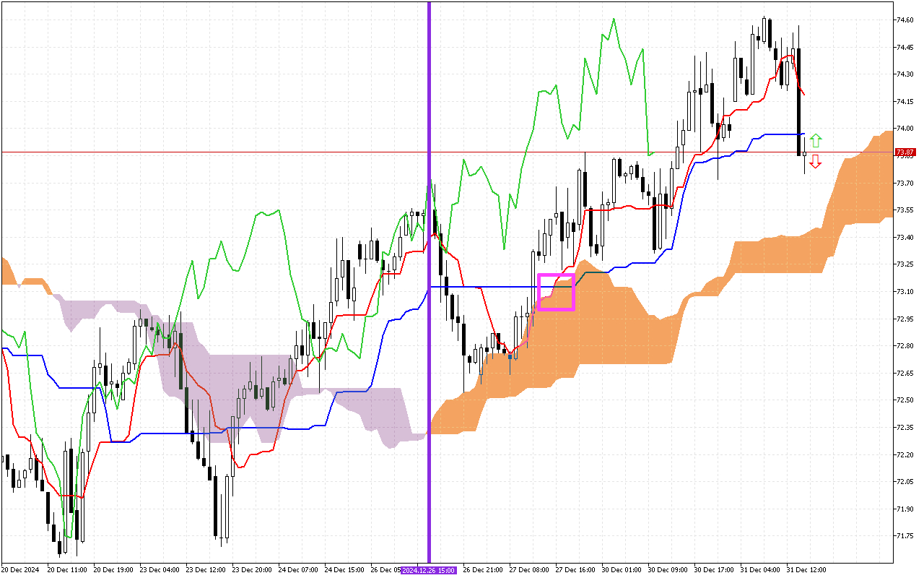Click the 24 Dec 07:00 time label

[298, 570]
